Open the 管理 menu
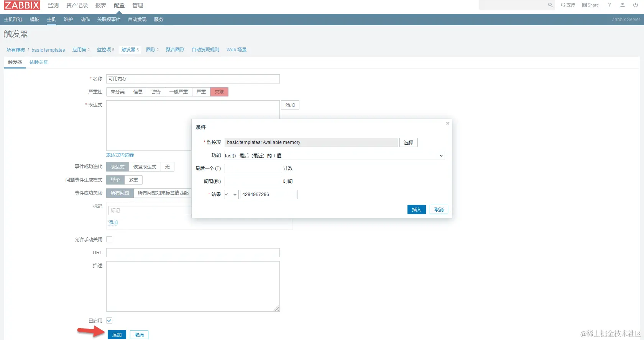The image size is (644, 340). tap(138, 5)
